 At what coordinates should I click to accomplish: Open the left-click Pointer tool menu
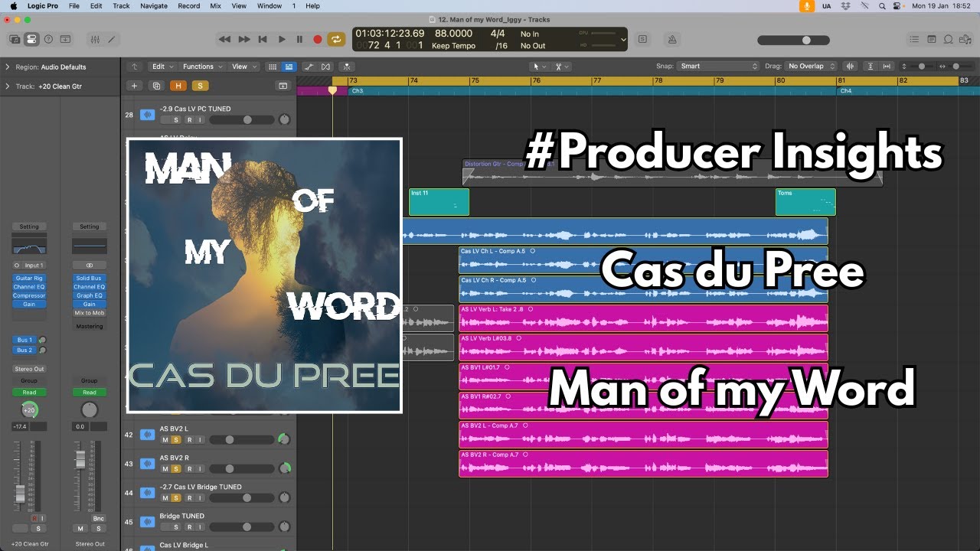538,67
